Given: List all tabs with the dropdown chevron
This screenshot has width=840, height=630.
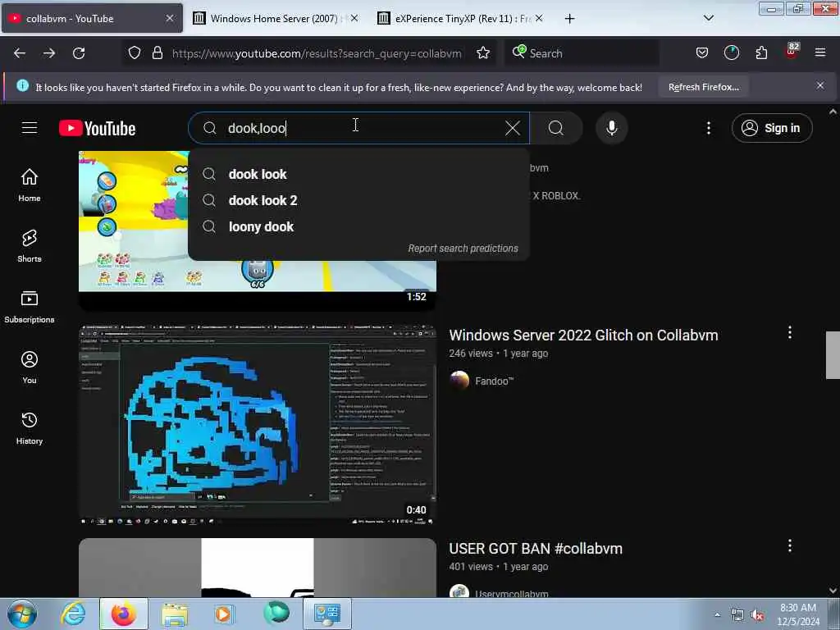Looking at the screenshot, I should [708, 18].
